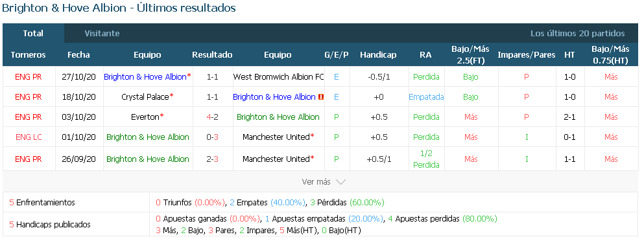This screenshot has width=644, height=239.
Task: Switch to the Visitante tab
Action: click(102, 34)
